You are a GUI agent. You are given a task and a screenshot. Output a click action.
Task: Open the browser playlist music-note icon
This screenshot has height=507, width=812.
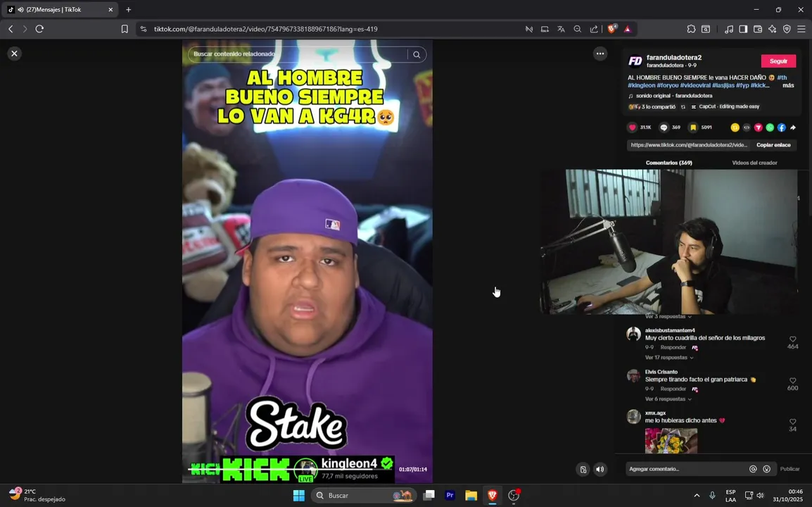point(729,29)
